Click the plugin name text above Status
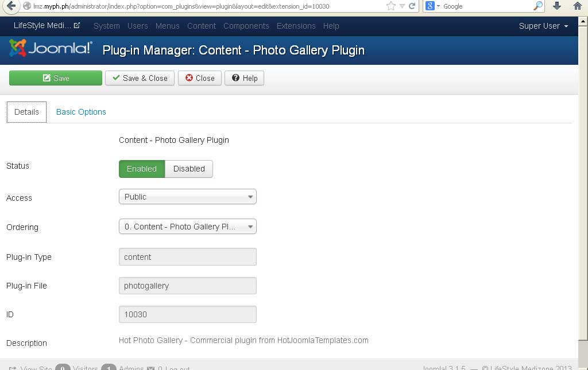This screenshot has width=588, height=370. click(x=173, y=140)
